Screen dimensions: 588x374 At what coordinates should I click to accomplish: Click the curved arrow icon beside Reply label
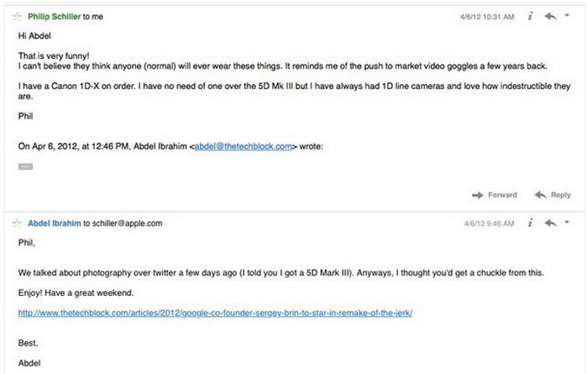click(x=540, y=195)
